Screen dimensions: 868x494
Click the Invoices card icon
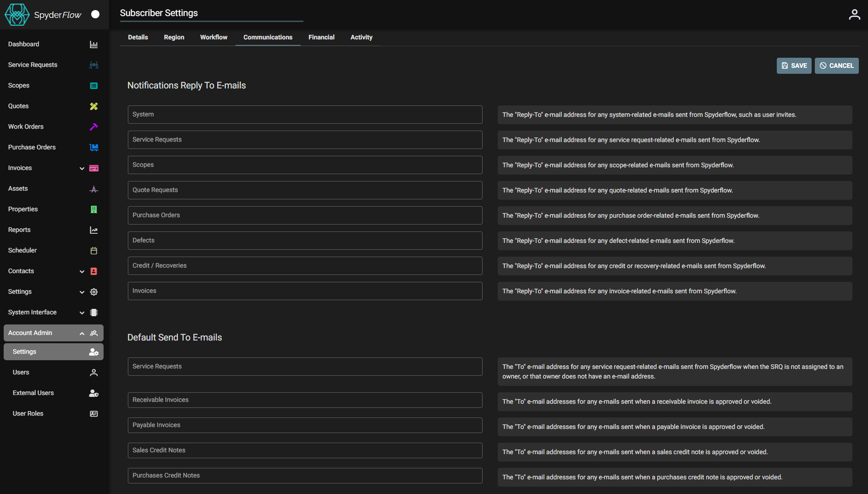click(x=93, y=168)
